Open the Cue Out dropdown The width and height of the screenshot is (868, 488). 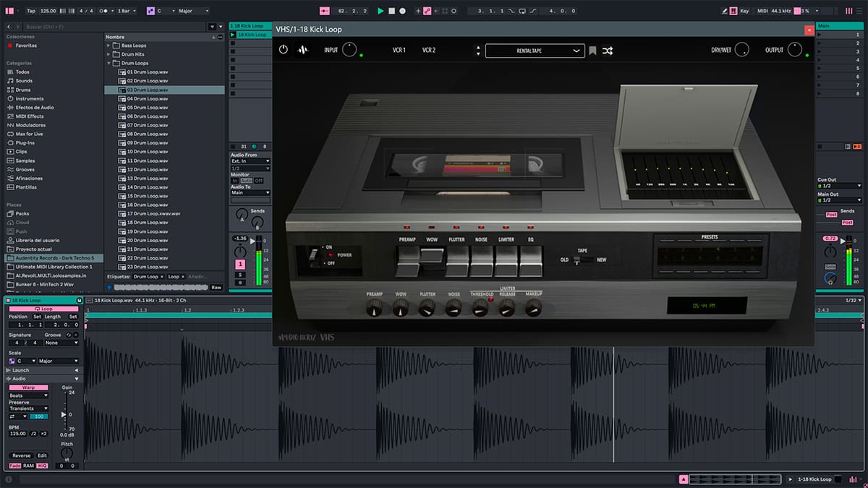839,186
